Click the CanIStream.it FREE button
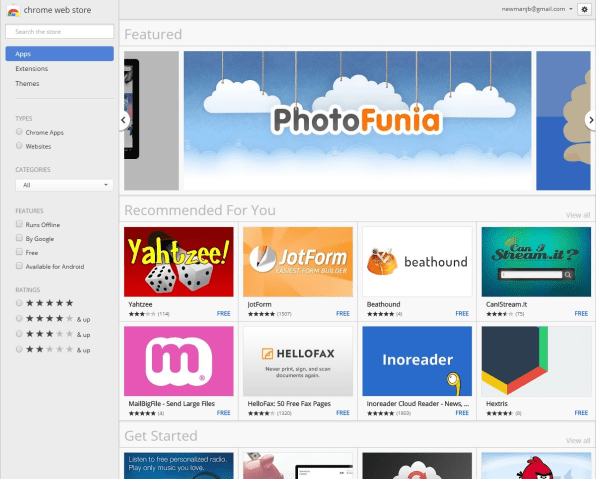Screen dimensions: 596x479 [581, 314]
